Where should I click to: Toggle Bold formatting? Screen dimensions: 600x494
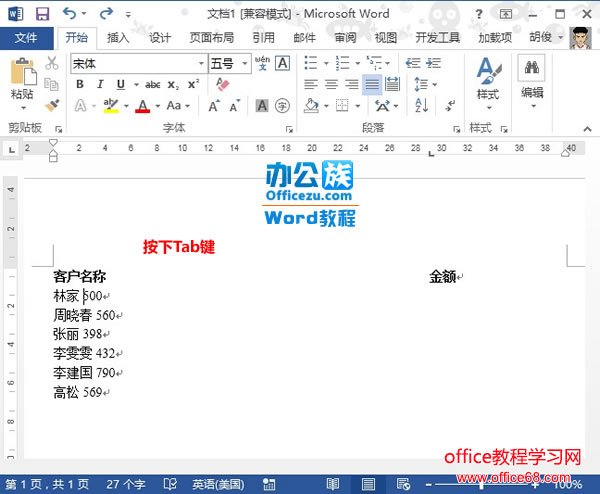pos(80,84)
